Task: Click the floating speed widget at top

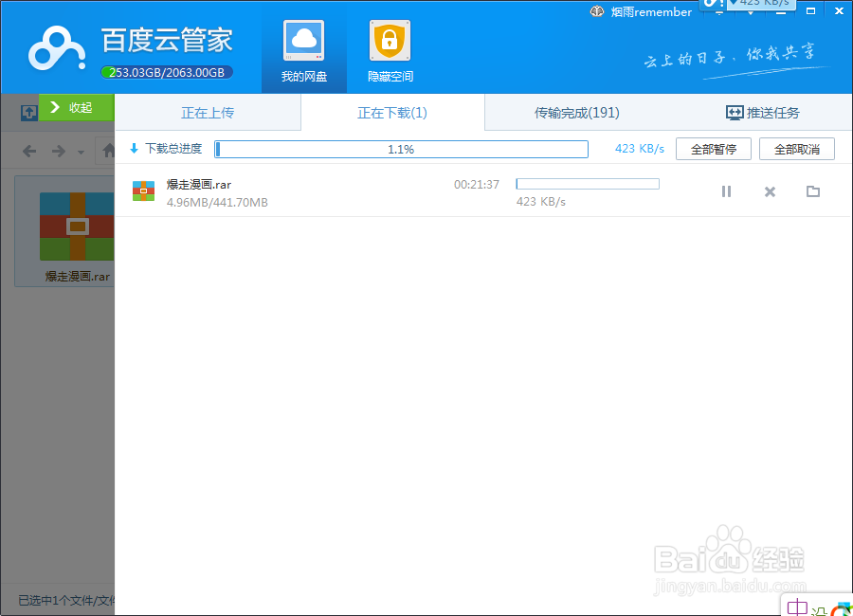Action: [x=748, y=5]
